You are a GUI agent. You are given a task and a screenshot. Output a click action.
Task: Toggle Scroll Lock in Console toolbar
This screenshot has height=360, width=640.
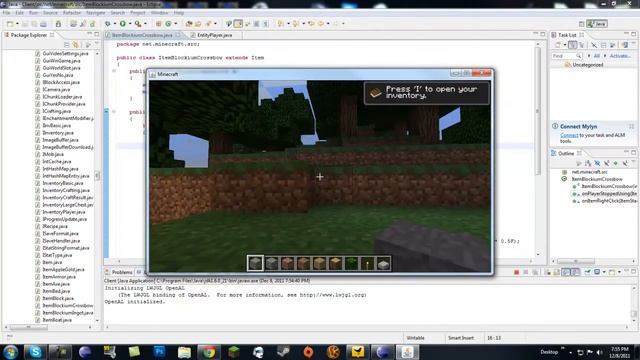556,272
